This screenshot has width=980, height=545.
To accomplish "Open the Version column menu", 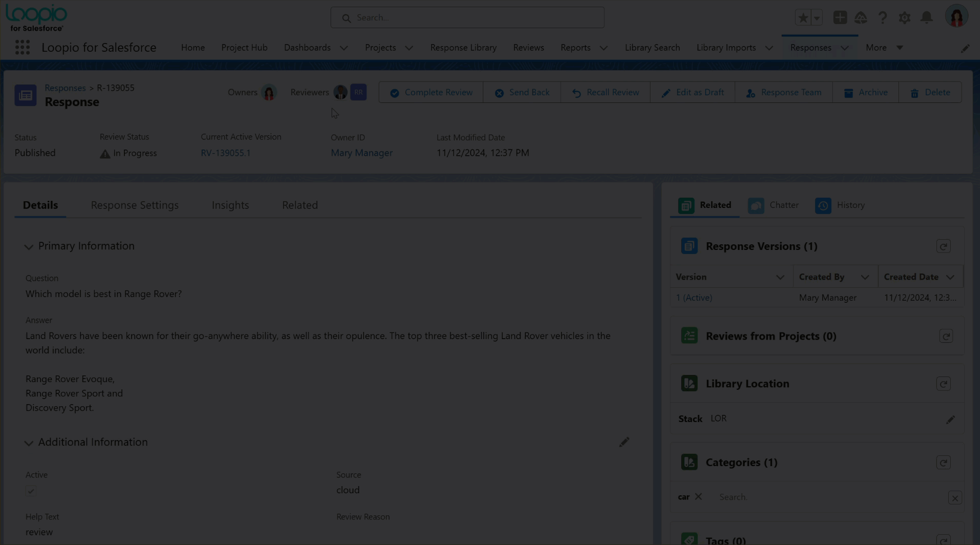I will point(780,278).
